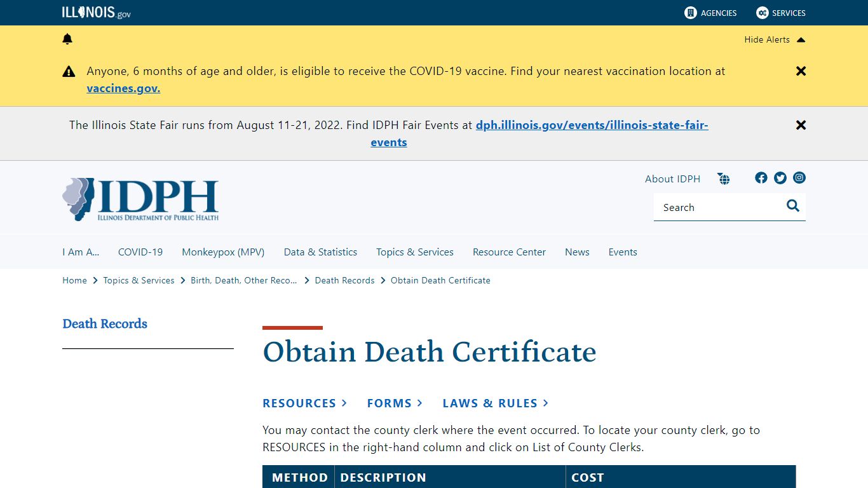Click the alerts bell icon
The height and width of the screenshot is (488, 868).
tap(67, 39)
